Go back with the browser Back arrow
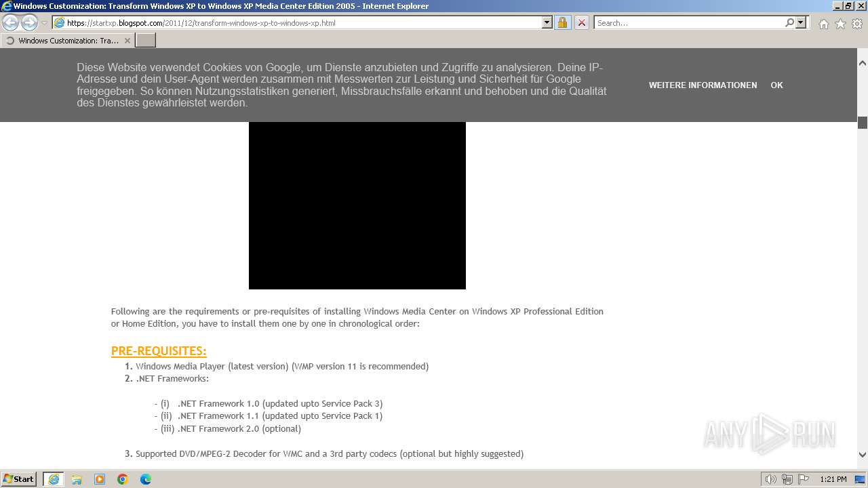 coord(11,23)
